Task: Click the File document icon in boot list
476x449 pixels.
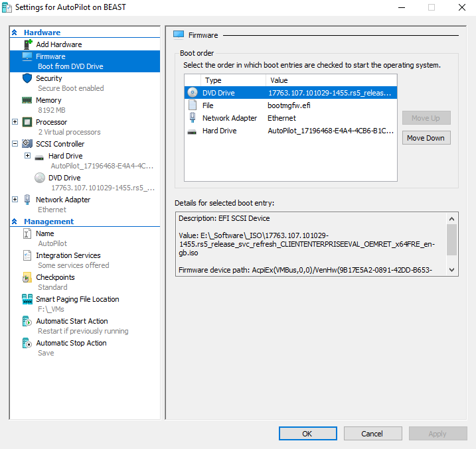Action: 193,105
